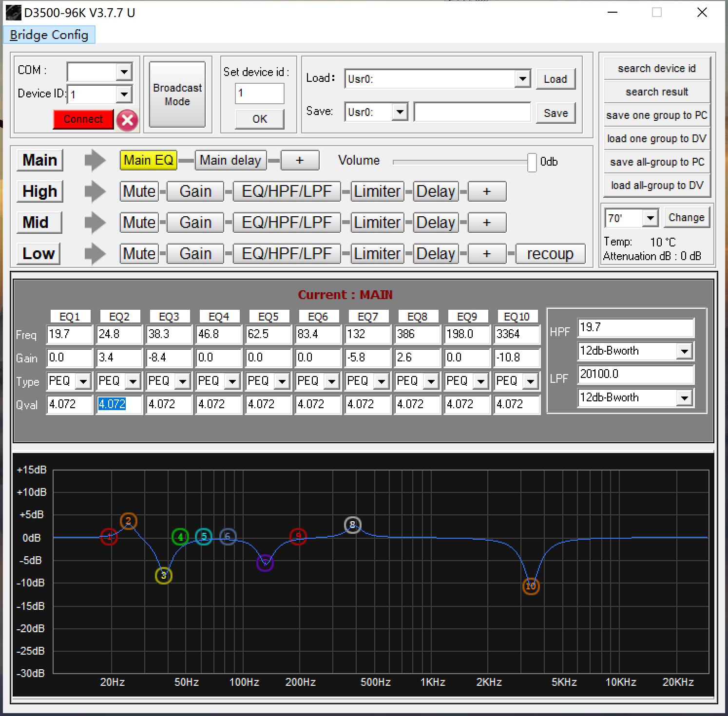Screen dimensions: 728x716
Task: Select red EQ node 9 on graph
Action: click(298, 537)
